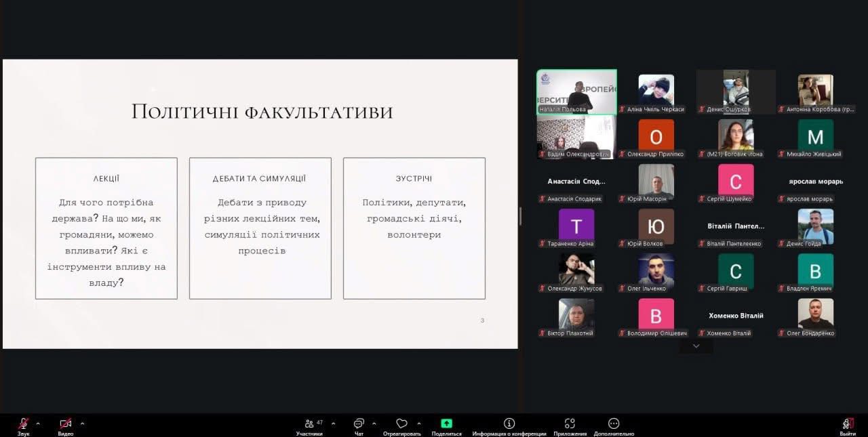Unmute the microphone with the Звук button
868x437 pixels.
[x=23, y=424]
